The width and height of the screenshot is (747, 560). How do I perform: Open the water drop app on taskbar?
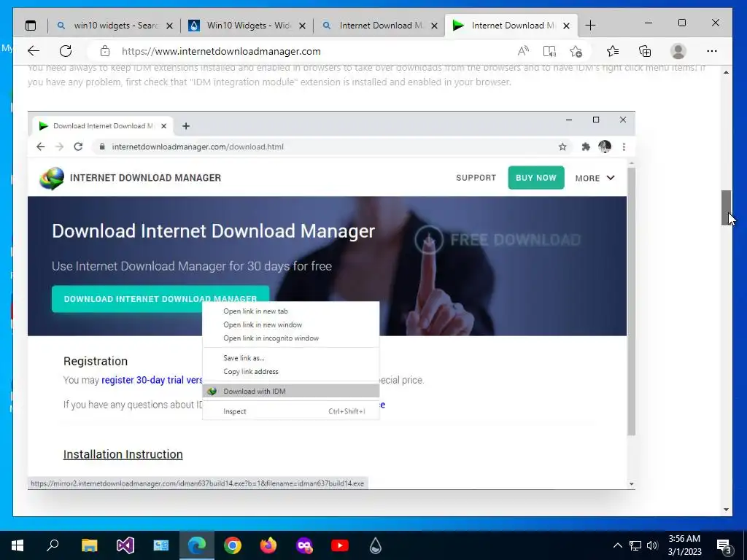tap(376, 545)
